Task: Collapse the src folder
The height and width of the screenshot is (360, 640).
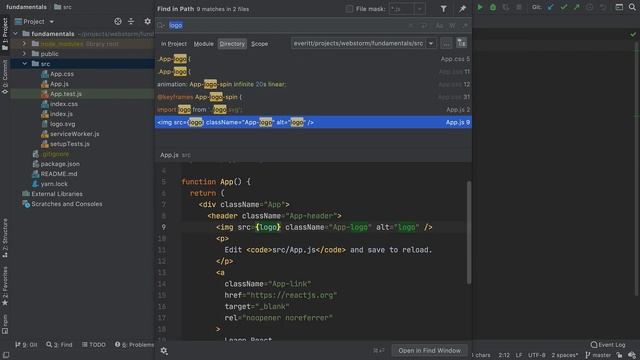Action: point(24,64)
